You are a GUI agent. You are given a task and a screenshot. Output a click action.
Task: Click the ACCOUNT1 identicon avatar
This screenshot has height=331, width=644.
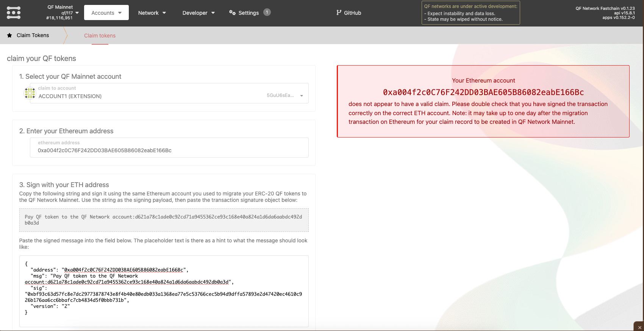pos(30,93)
